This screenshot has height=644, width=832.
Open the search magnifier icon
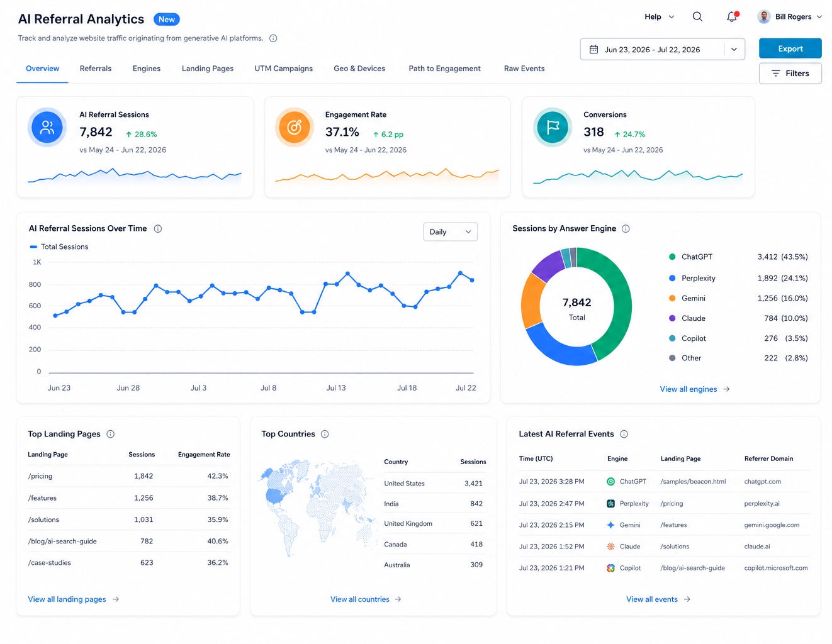697,17
